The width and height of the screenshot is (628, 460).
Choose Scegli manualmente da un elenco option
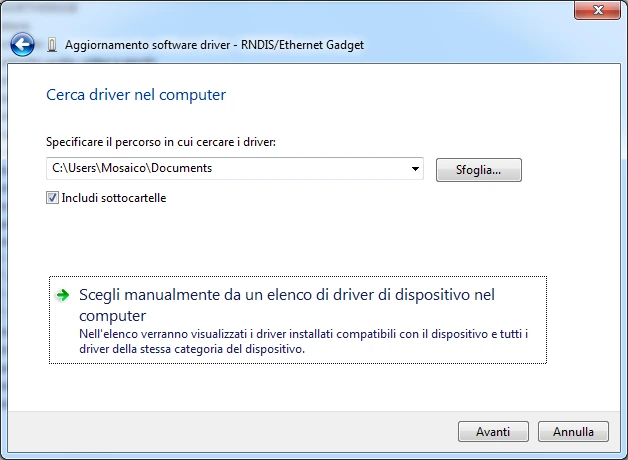coord(298,320)
